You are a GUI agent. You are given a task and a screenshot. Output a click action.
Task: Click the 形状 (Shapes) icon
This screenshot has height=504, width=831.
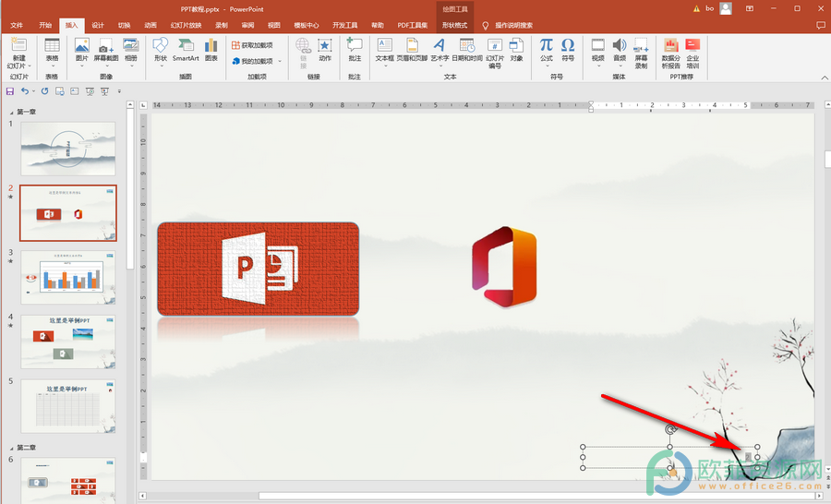(x=161, y=45)
